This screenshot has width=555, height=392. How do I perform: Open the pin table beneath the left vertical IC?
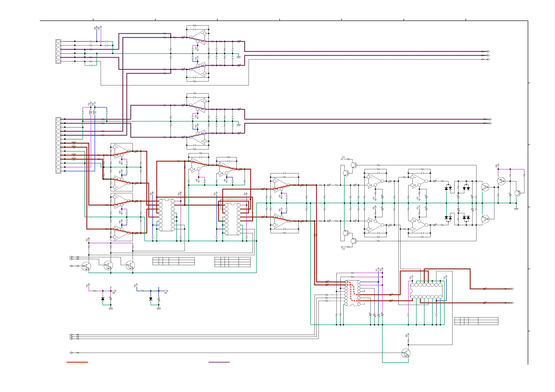[x=174, y=261]
